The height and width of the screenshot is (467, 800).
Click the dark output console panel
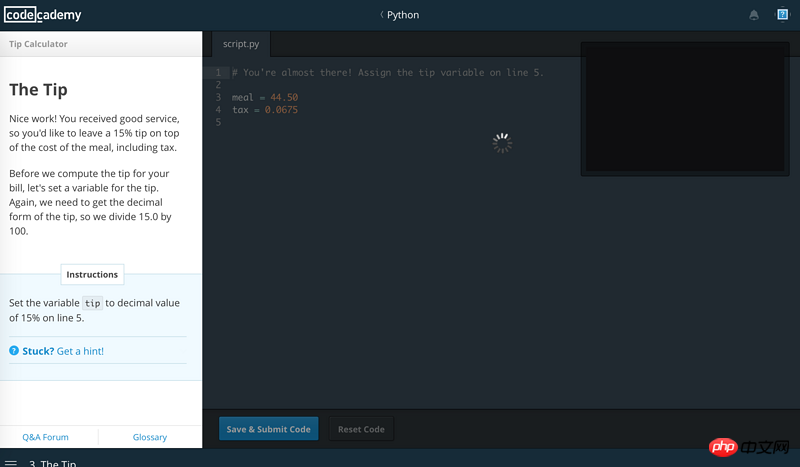pos(685,109)
